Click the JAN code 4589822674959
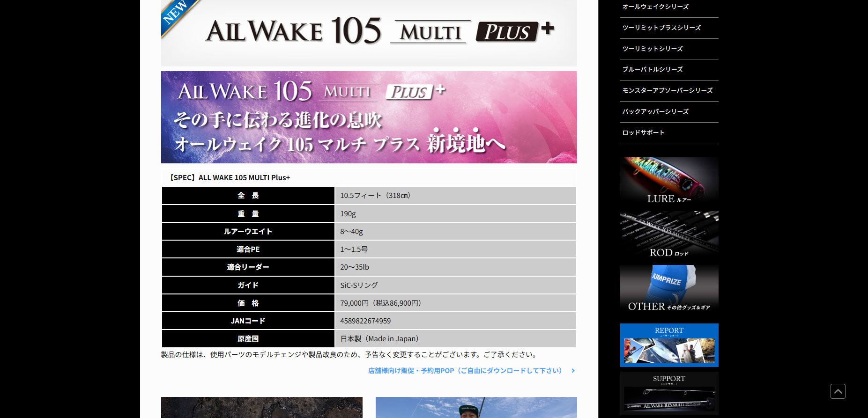The image size is (868, 418). click(x=365, y=321)
